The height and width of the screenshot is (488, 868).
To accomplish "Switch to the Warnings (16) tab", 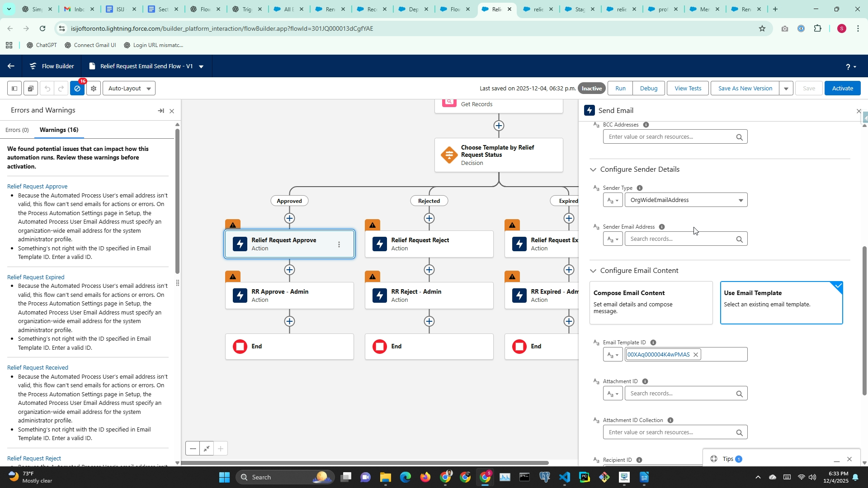I will [59, 130].
